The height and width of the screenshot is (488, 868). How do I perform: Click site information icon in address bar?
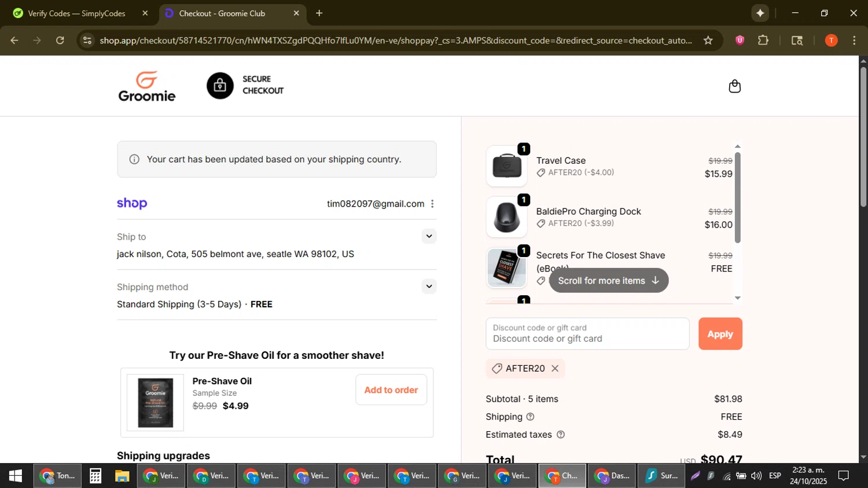tap(87, 41)
